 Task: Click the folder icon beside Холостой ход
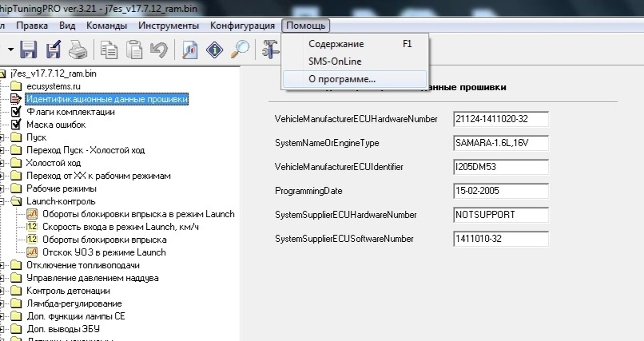pos(16,163)
